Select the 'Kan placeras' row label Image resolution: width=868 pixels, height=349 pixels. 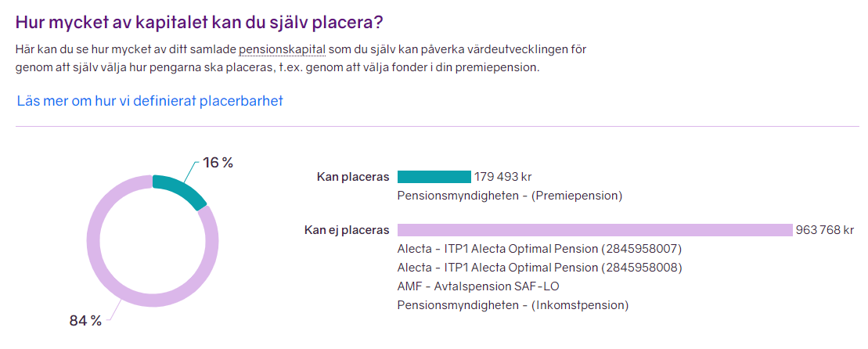click(352, 177)
